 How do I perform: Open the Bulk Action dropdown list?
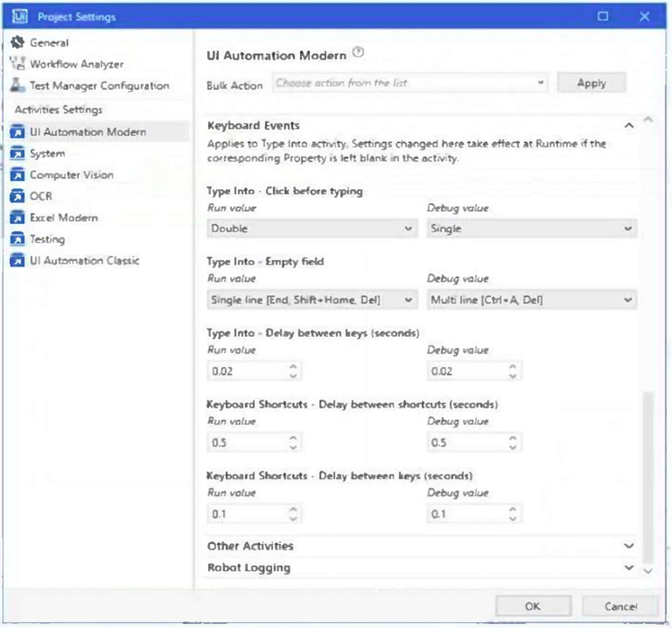pyautogui.click(x=410, y=83)
